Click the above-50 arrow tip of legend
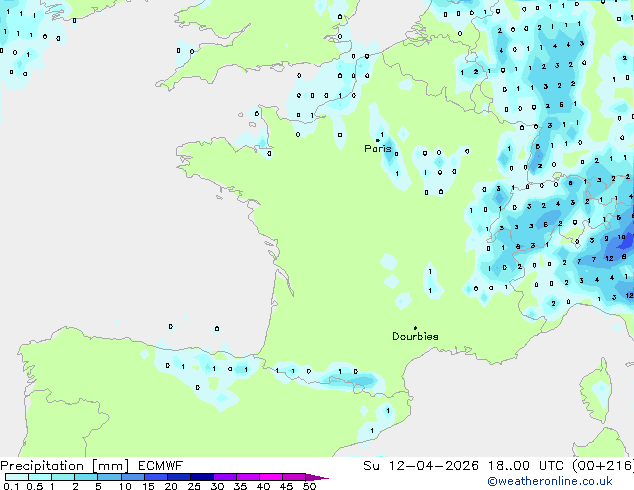This screenshot has height=490, width=634. pos(317,477)
